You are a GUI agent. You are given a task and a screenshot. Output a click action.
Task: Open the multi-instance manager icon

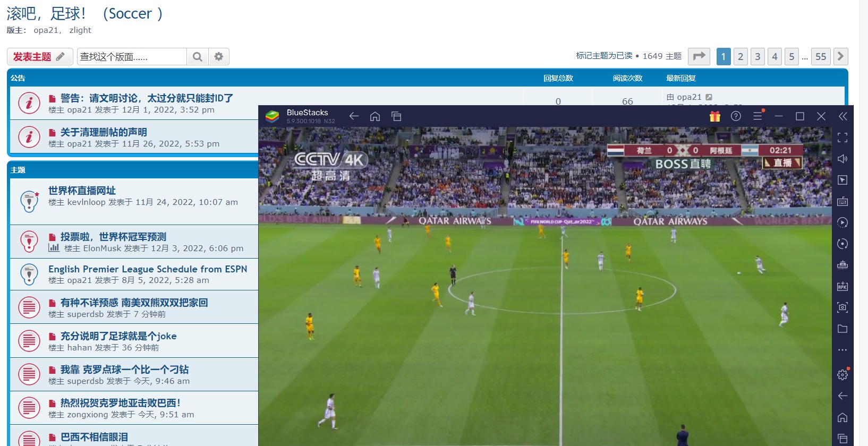point(843,265)
